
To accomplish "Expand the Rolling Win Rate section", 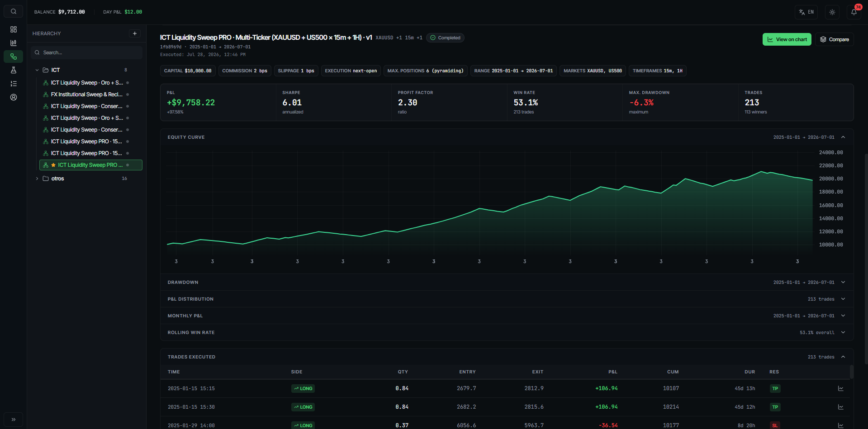I will click(x=843, y=333).
